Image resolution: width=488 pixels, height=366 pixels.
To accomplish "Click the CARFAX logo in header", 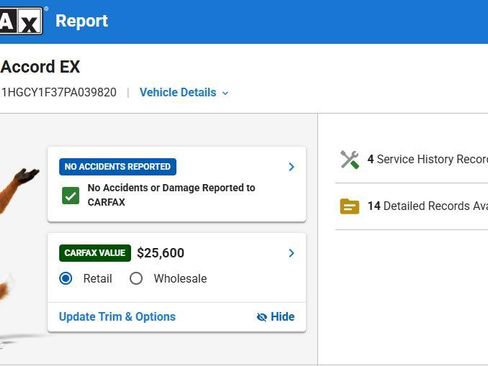I will [21, 21].
